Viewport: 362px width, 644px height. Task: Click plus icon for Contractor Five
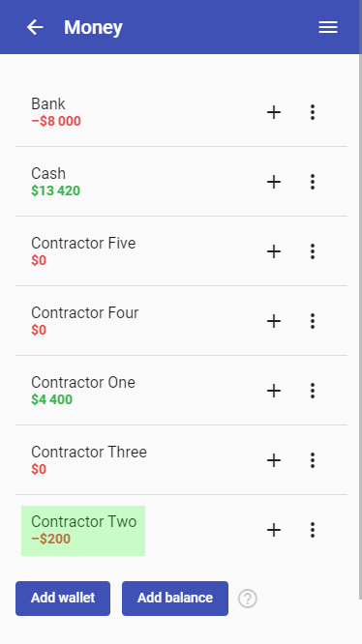point(274,251)
